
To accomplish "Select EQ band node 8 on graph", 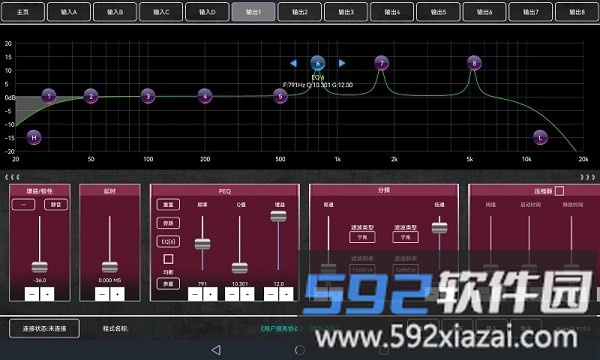I will tap(474, 64).
